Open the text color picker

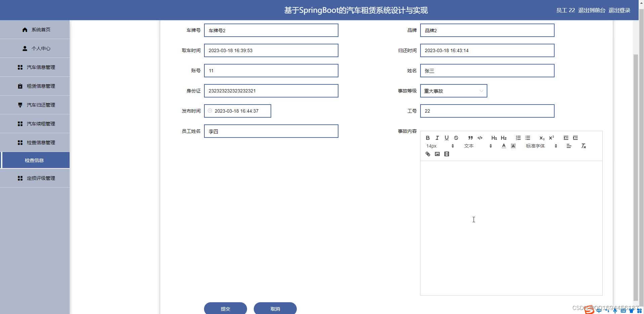pyautogui.click(x=504, y=146)
